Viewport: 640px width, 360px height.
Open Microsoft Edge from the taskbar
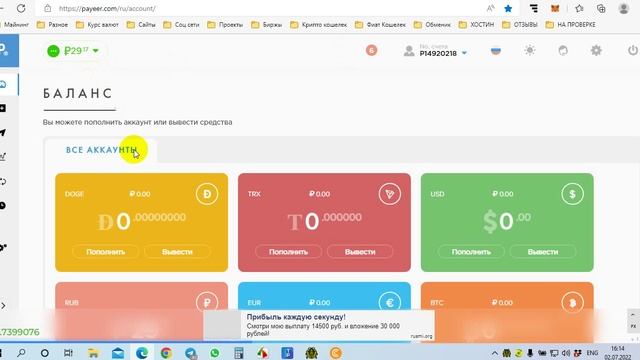tap(142, 353)
